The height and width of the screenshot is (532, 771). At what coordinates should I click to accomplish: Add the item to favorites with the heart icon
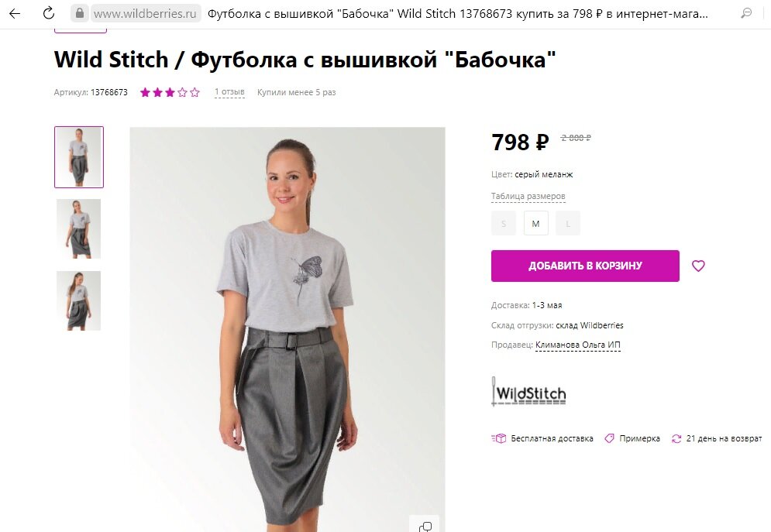point(698,266)
